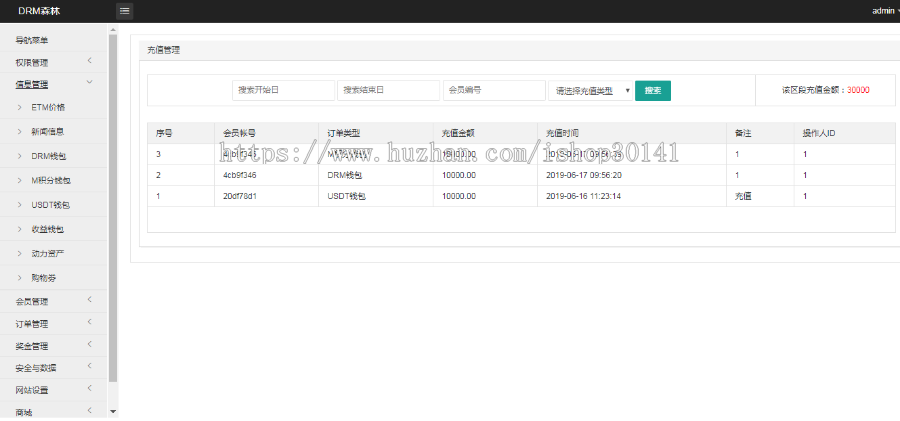Click the 序号 column header
The height and width of the screenshot is (421, 900).
164,133
